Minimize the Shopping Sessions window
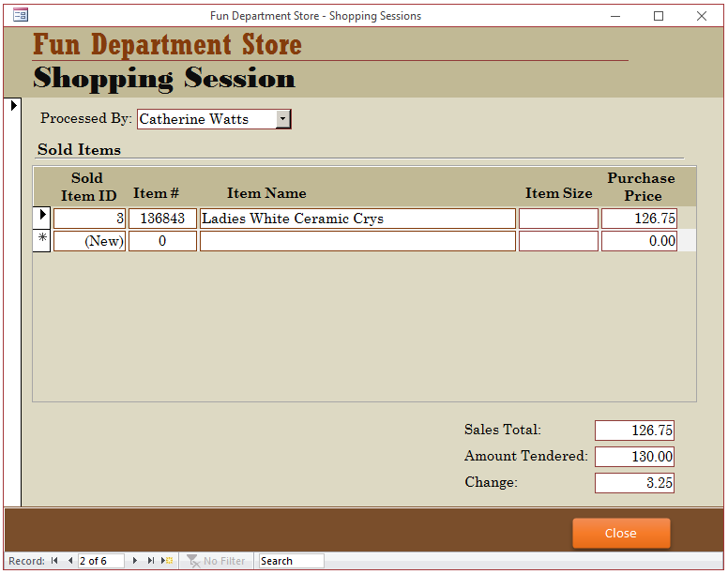728x574 pixels. [615, 16]
